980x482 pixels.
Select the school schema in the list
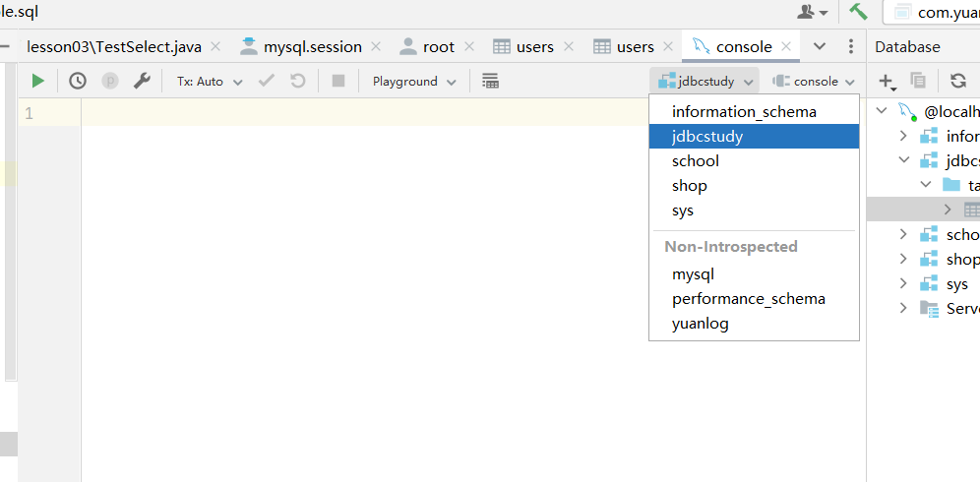click(x=696, y=161)
